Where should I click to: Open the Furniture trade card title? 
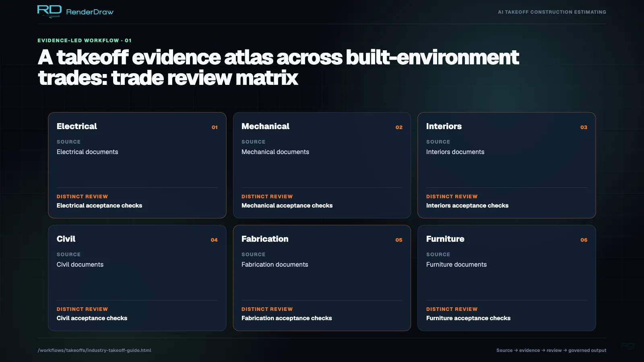tap(445, 239)
